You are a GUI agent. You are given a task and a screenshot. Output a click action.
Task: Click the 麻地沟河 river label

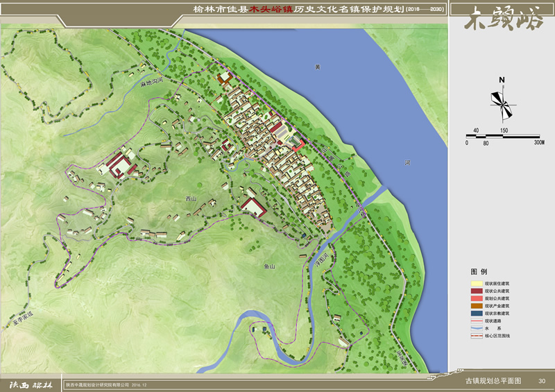tap(151, 83)
